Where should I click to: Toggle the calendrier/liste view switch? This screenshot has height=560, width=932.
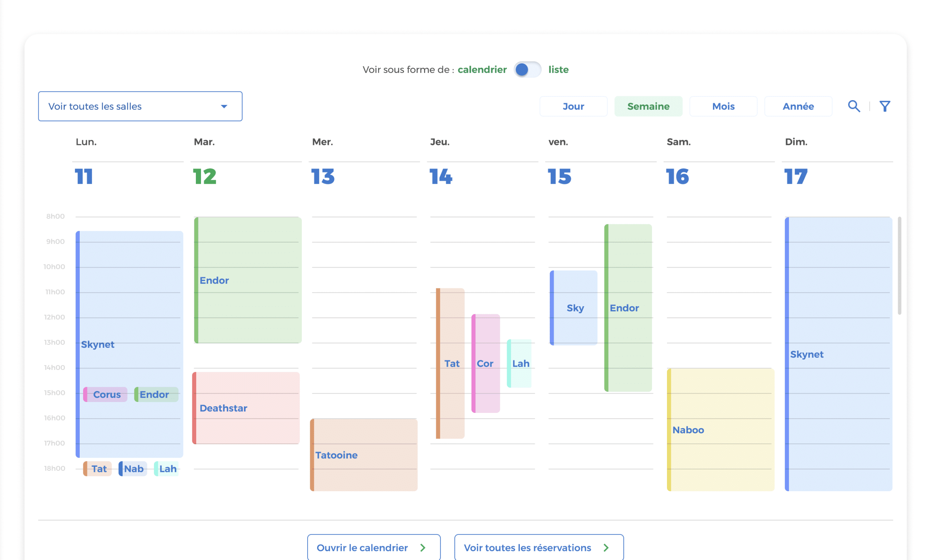[527, 70]
